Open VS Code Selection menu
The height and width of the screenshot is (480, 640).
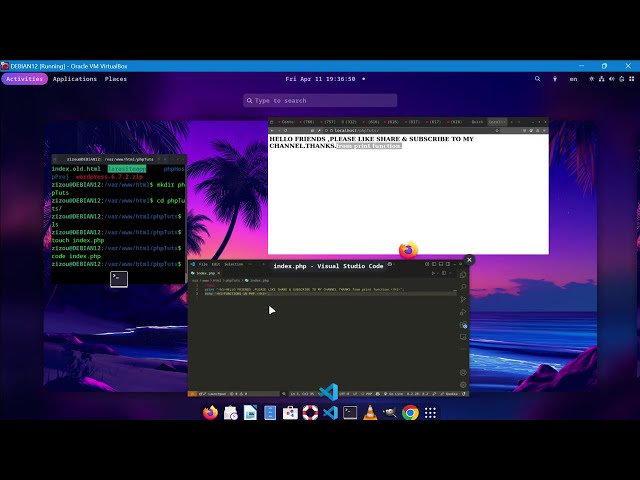[x=233, y=264]
